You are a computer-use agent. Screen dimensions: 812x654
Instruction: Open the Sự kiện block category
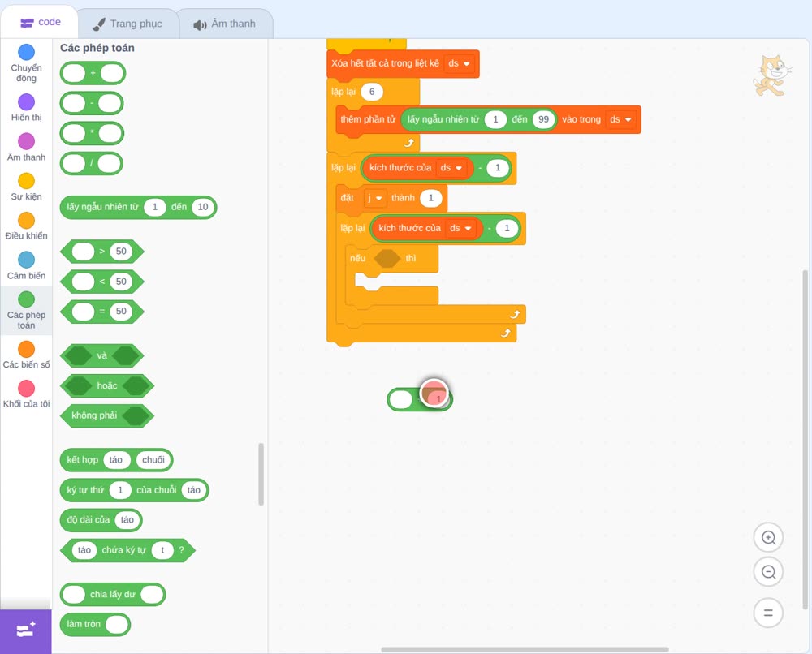26,187
